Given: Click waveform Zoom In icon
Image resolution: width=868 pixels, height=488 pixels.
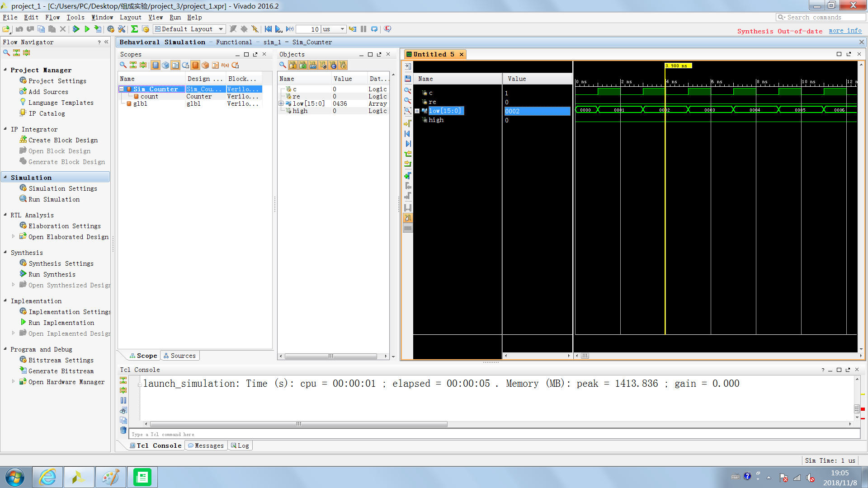Looking at the screenshot, I should tap(407, 90).
